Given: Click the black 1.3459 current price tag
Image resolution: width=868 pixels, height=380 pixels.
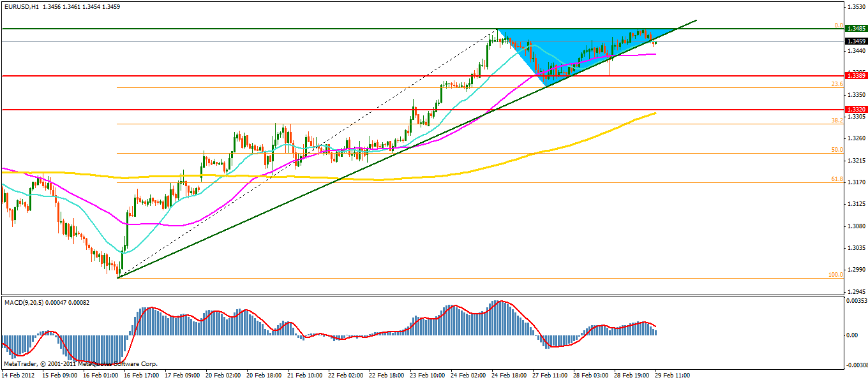Looking at the screenshot, I should 855,41.
